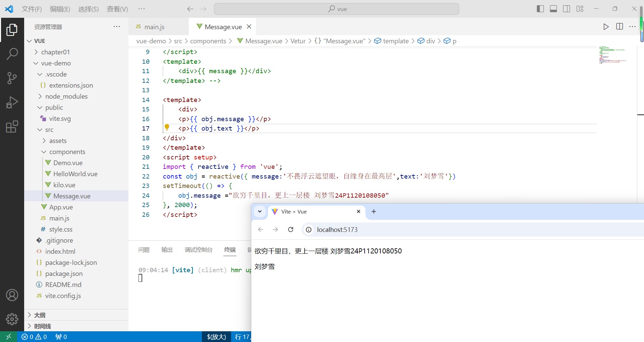
Task: Click the ports forwarded status indicator
Action: [x=61, y=337]
